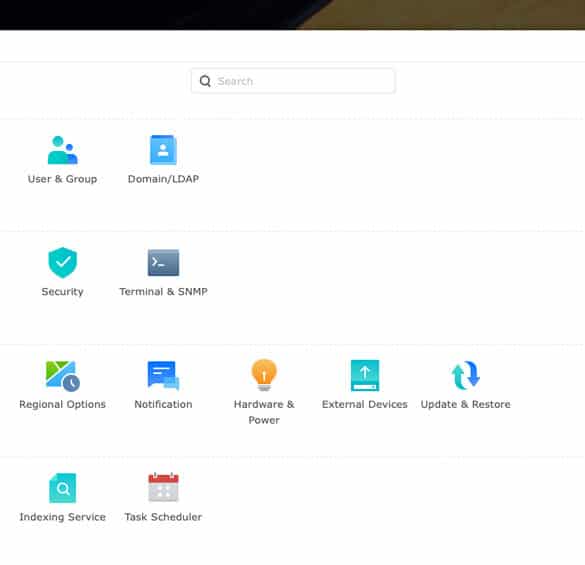Screen dimensions: 585x565
Task: Click the "External Devices" label
Action: coord(365,404)
